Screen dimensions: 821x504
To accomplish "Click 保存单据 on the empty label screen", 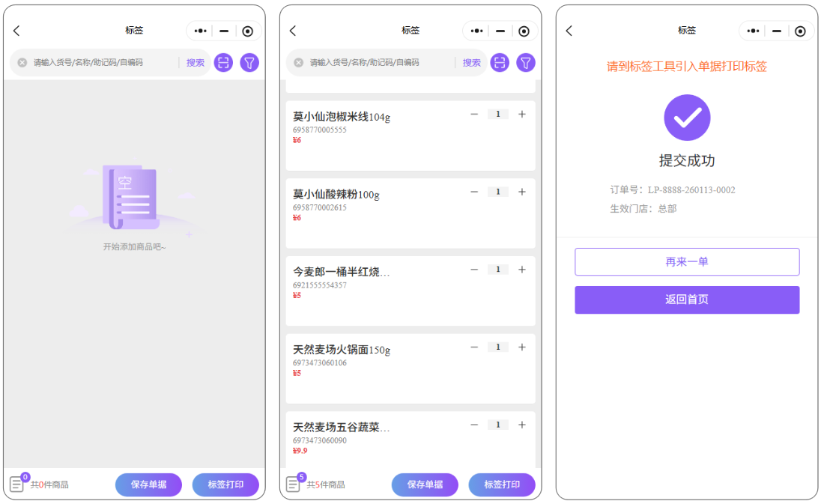I will point(149,485).
